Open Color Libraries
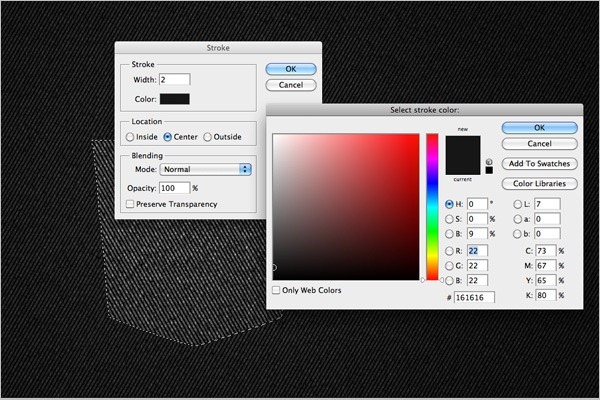The width and height of the screenshot is (600, 400). (540, 184)
